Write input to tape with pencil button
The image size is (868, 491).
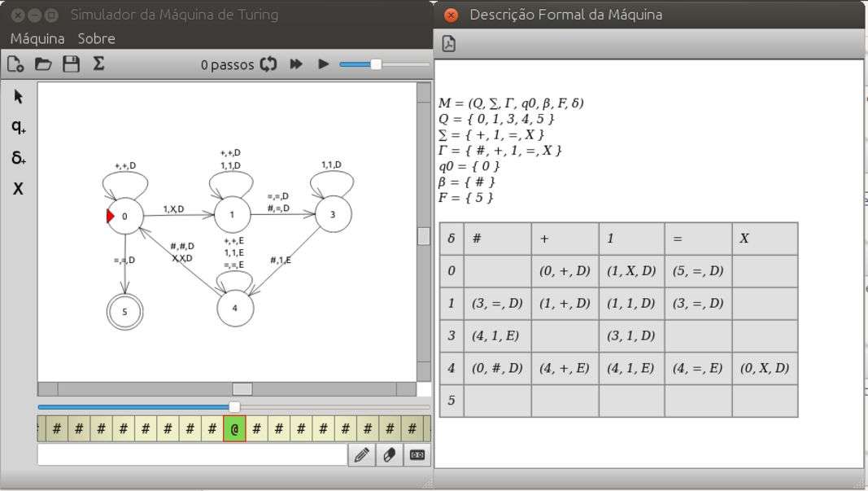click(x=361, y=455)
